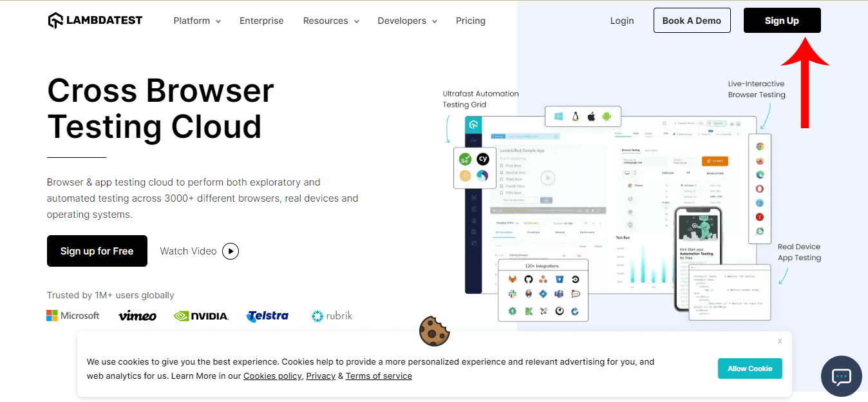Click the Yandex icon in the browser strip
This screenshot has height=402, width=868.
point(760,217)
